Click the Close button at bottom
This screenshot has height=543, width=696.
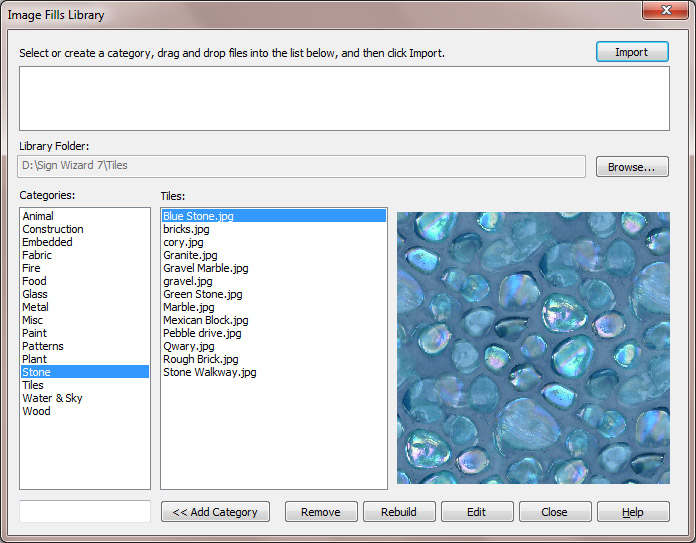[x=555, y=511]
